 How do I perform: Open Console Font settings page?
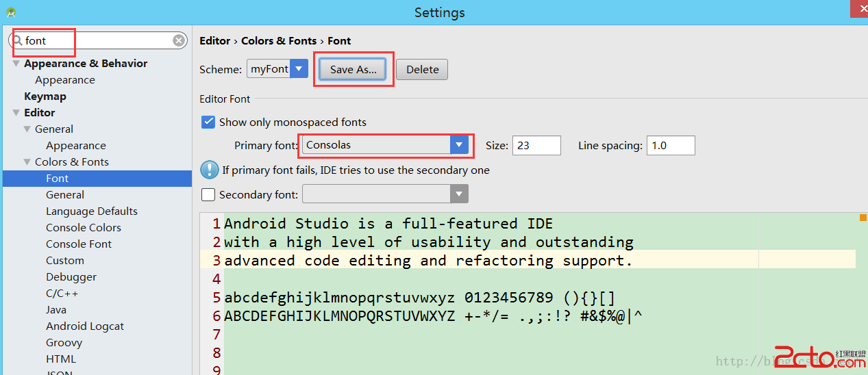coord(79,244)
